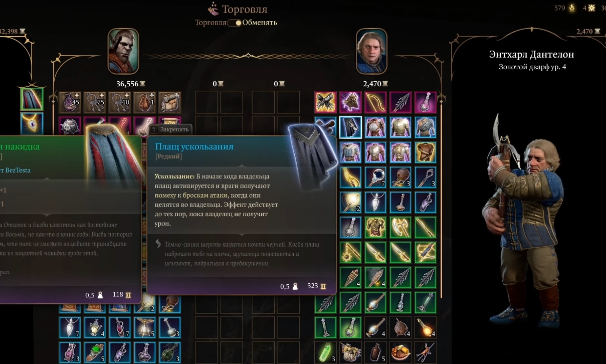Image resolution: width=606 pixels, height=364 pixels.
Task: Click the equipped amulet slot on the left
Action: click(32, 124)
